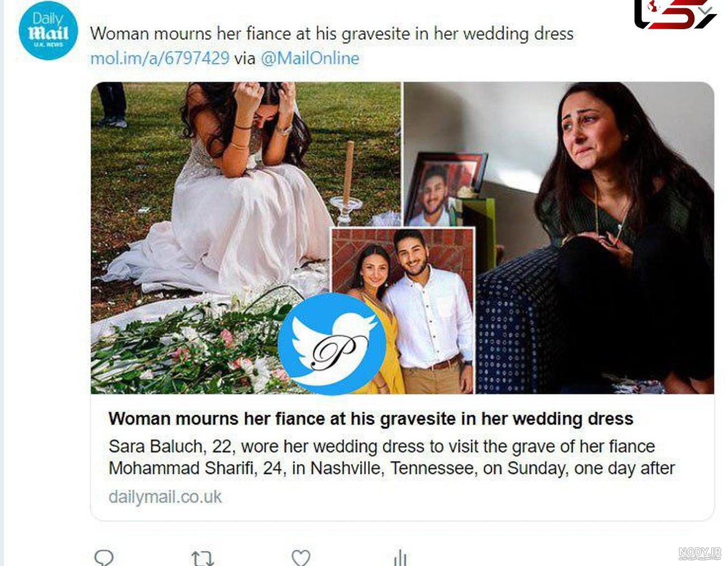Open the inset photo of the couple
This screenshot has height=566, width=728.
click(x=403, y=310)
